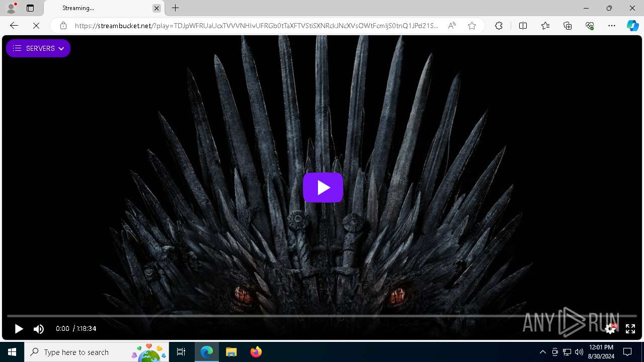Toggle split screen view
Viewport: 644px width, 362px height.
(523, 26)
